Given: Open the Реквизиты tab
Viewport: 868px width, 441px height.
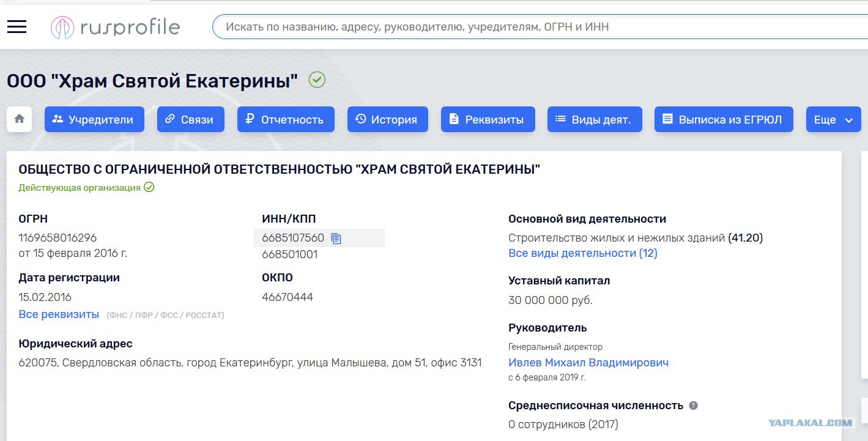Looking at the screenshot, I should [x=488, y=119].
